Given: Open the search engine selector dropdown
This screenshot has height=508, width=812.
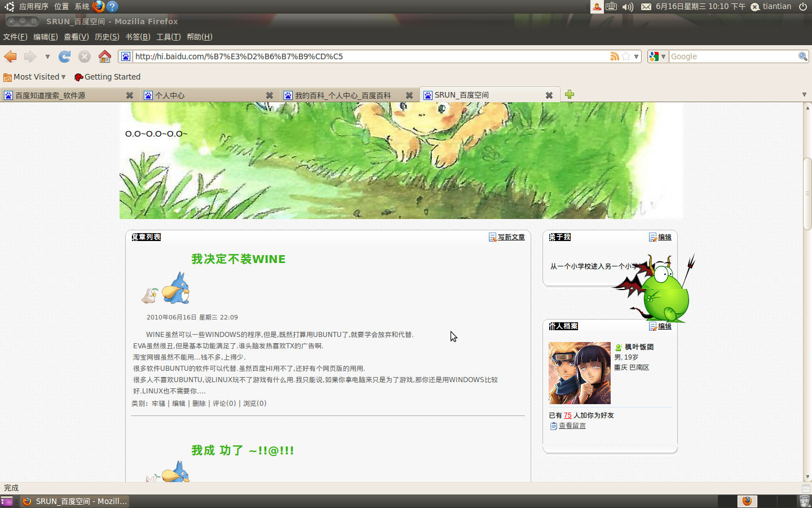Looking at the screenshot, I should pos(657,56).
